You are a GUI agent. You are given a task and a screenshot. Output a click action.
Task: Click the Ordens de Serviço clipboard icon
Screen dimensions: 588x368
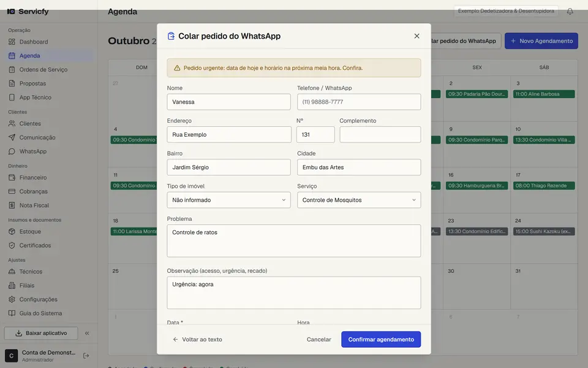click(x=12, y=69)
